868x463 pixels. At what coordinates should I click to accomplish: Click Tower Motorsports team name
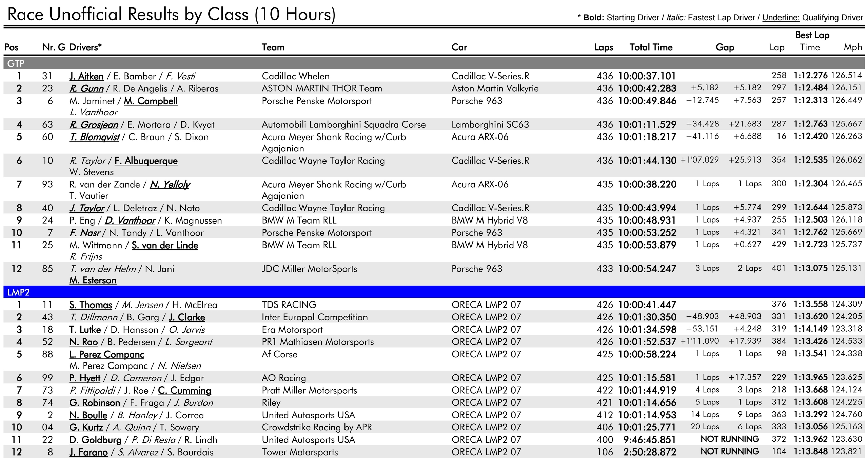pyautogui.click(x=300, y=452)
